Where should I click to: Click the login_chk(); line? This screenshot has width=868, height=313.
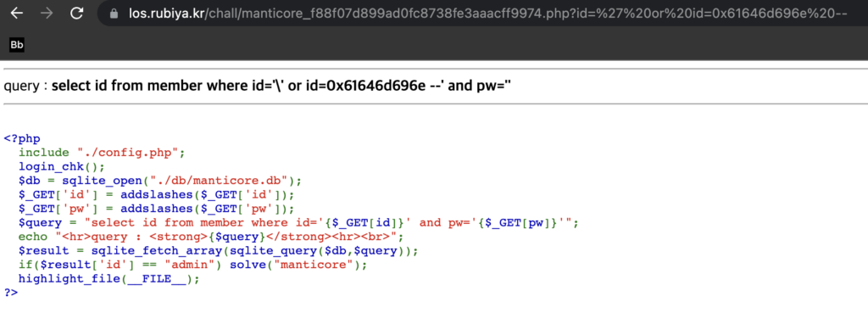[61, 167]
